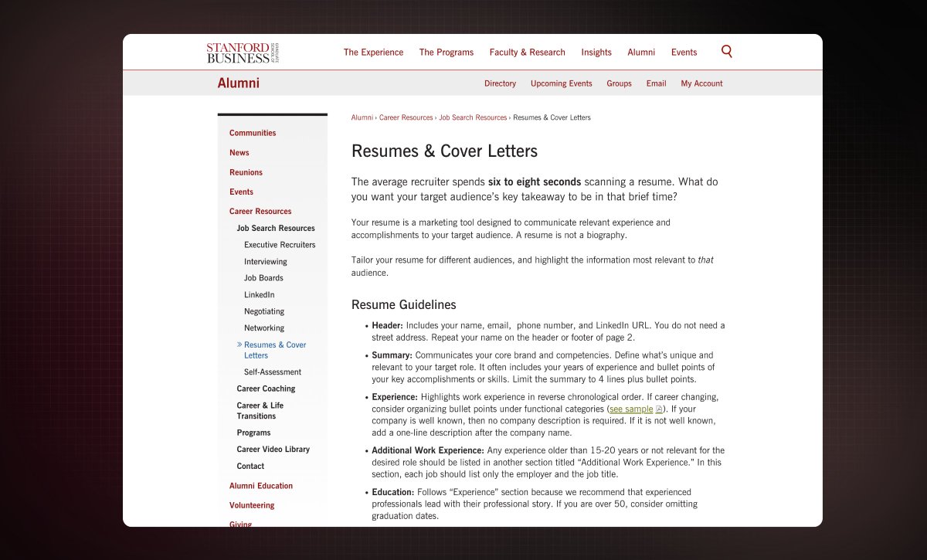
Task: Click the Job Search Resources breadcrumb
Action: (473, 117)
